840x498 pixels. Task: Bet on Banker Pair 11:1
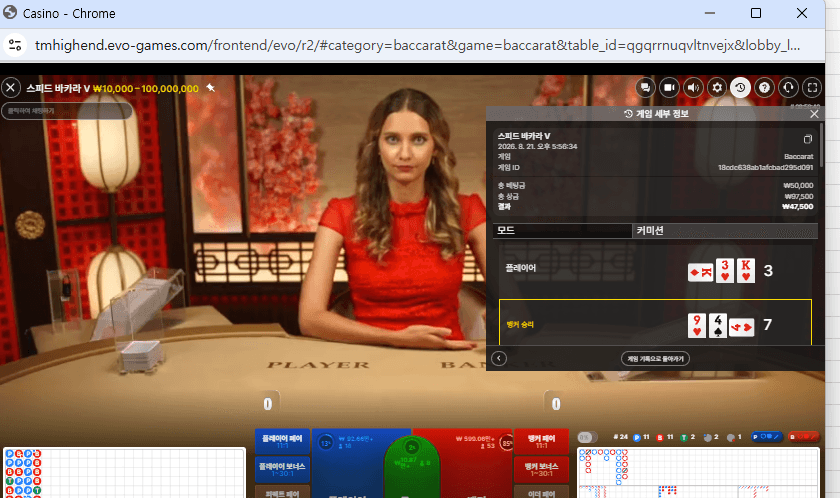click(541, 441)
